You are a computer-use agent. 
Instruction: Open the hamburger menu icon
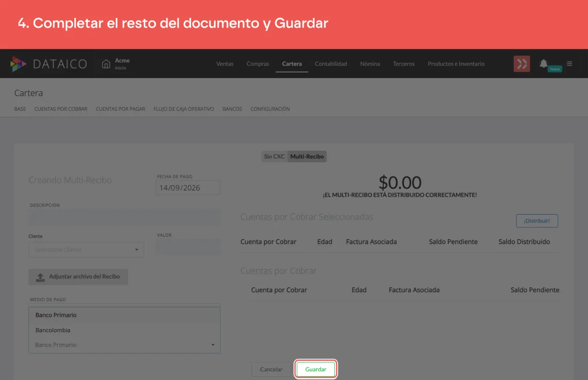coord(570,63)
